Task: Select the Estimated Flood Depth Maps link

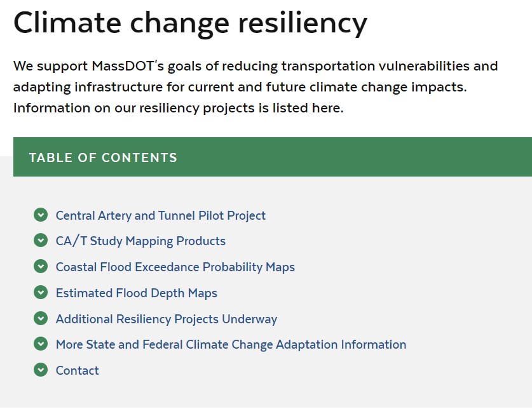Action: [x=136, y=293]
